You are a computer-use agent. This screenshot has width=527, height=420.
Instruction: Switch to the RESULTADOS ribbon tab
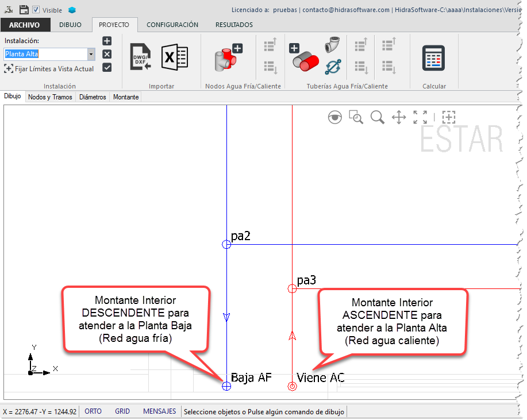234,25
